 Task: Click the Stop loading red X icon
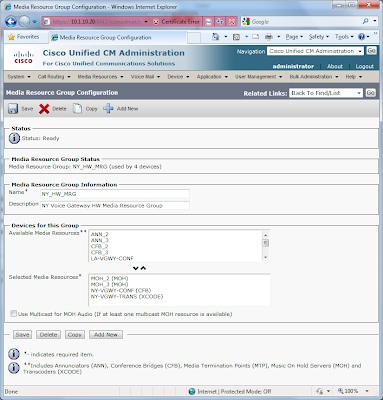232,22
